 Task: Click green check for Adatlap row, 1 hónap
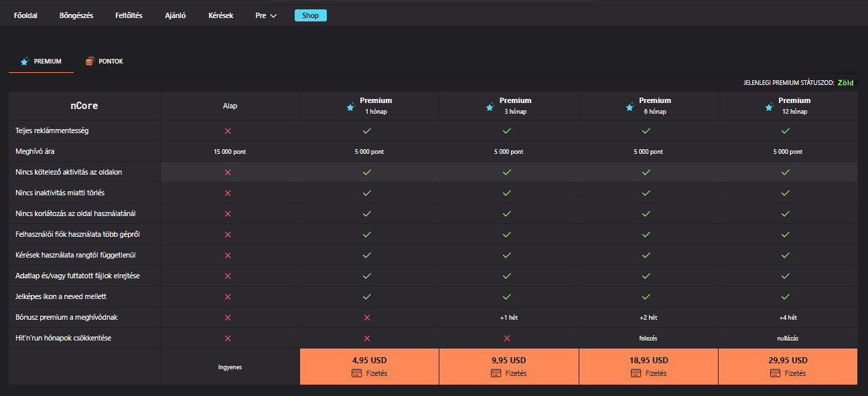[x=366, y=276]
